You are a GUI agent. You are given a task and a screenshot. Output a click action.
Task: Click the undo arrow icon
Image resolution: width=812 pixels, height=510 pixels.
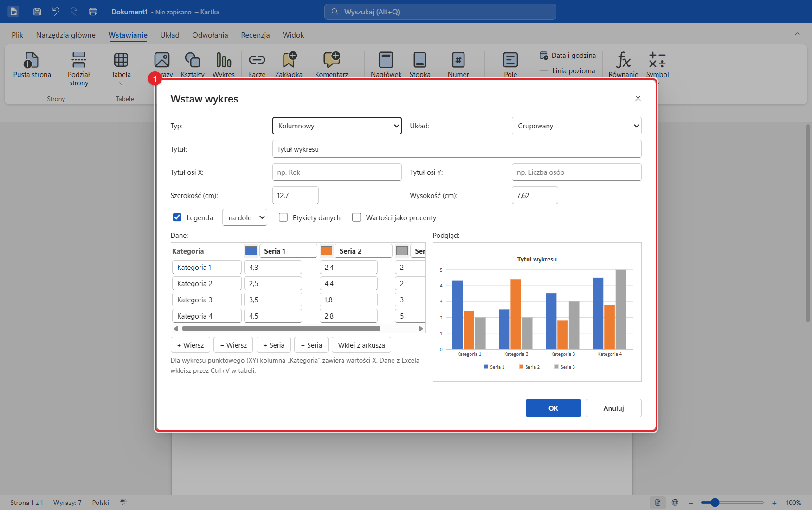(x=56, y=12)
